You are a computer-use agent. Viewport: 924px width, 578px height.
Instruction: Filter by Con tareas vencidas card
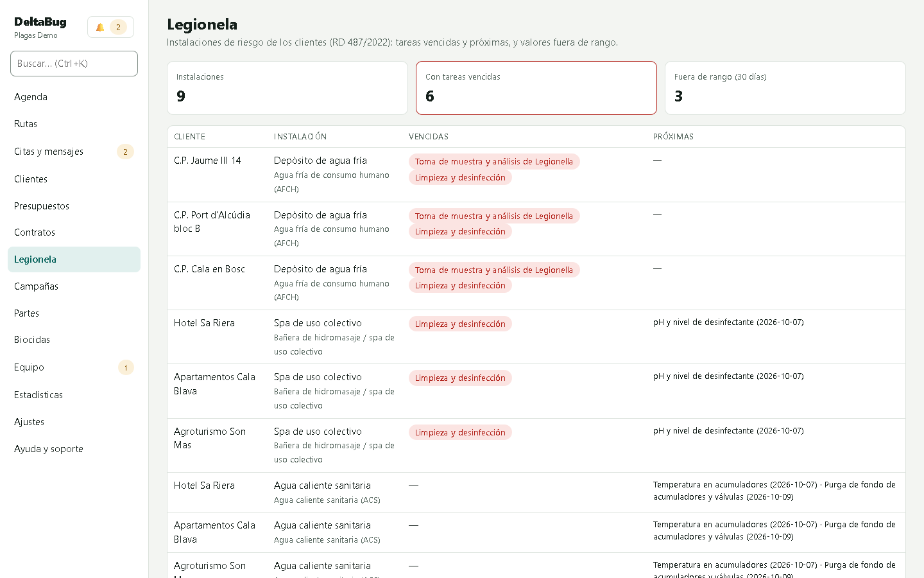pos(536,88)
